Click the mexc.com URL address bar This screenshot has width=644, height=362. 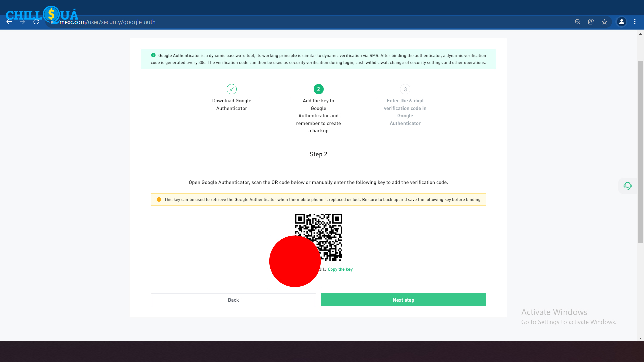pyautogui.click(x=107, y=22)
